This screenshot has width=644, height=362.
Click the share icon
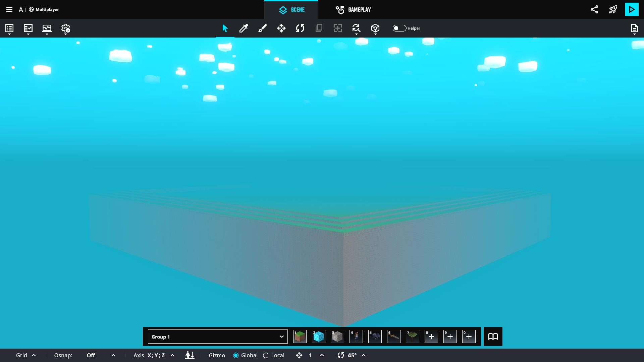point(594,9)
